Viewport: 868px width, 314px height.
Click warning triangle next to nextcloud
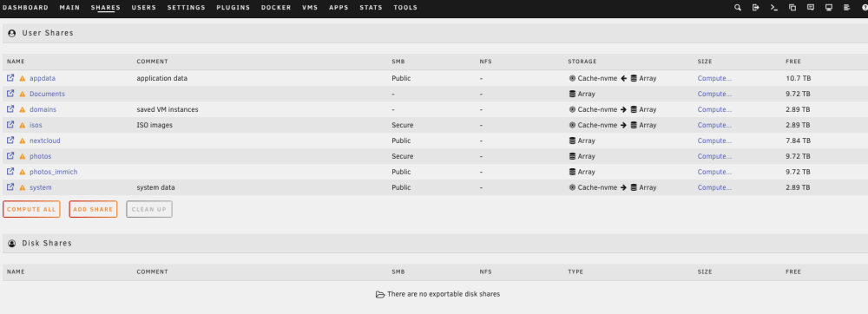click(x=23, y=141)
